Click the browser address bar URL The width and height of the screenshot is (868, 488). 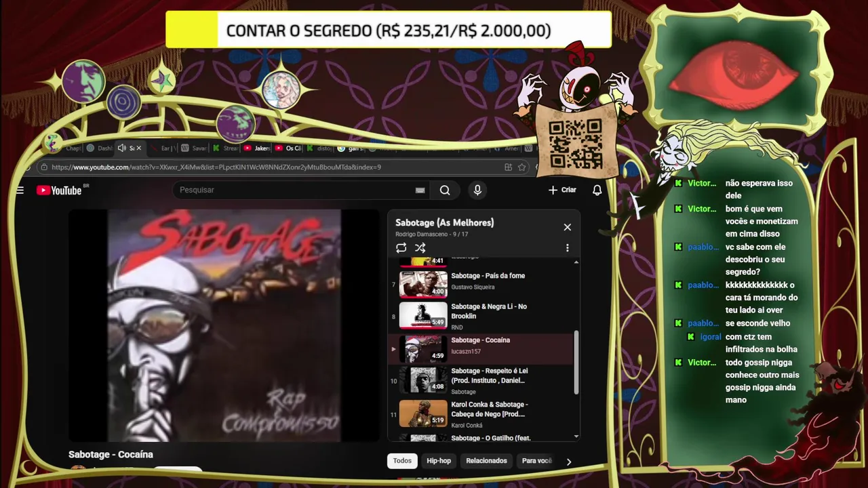(x=216, y=167)
